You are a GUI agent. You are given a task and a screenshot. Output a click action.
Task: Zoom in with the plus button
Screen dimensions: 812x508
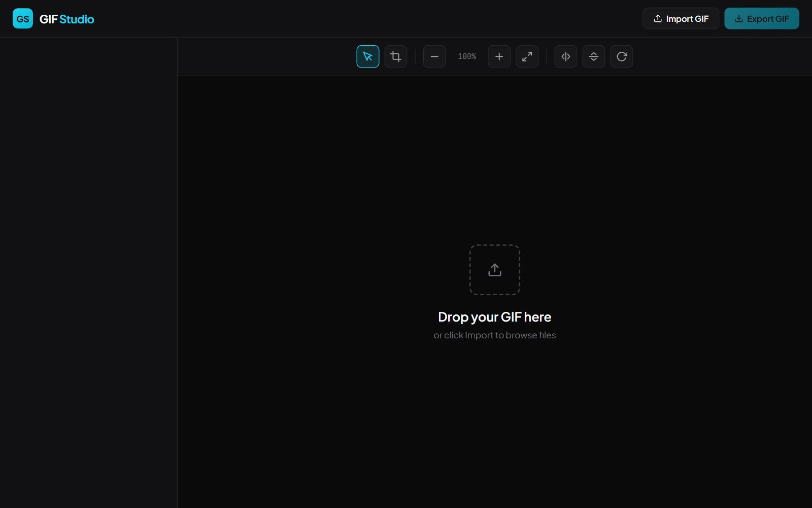[x=499, y=56]
